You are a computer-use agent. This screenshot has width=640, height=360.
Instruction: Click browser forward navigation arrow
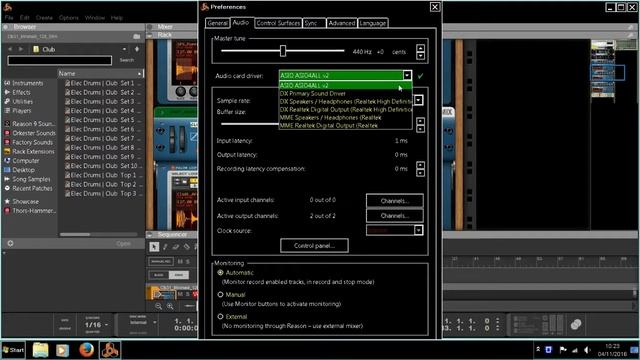pos(20,49)
